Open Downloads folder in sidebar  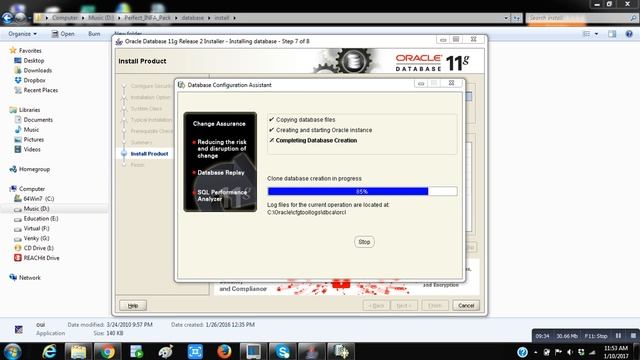point(37,70)
